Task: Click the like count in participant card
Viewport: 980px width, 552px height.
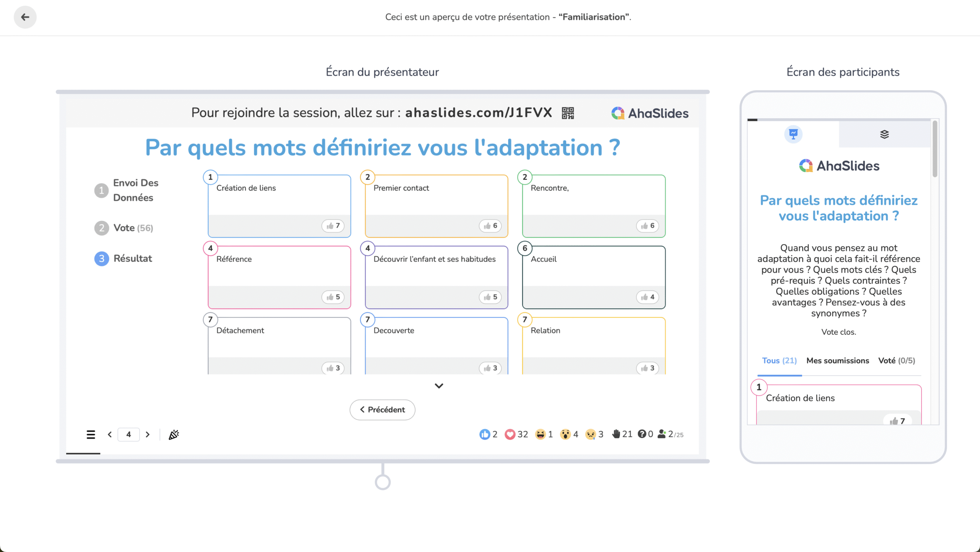Action: (x=898, y=420)
